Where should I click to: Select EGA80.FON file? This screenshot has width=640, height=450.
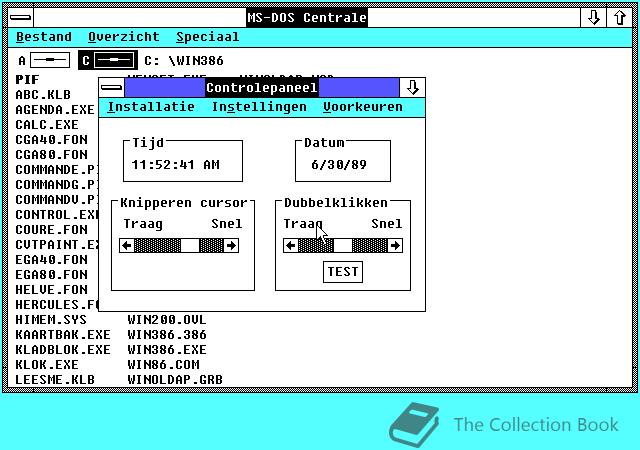51,275
